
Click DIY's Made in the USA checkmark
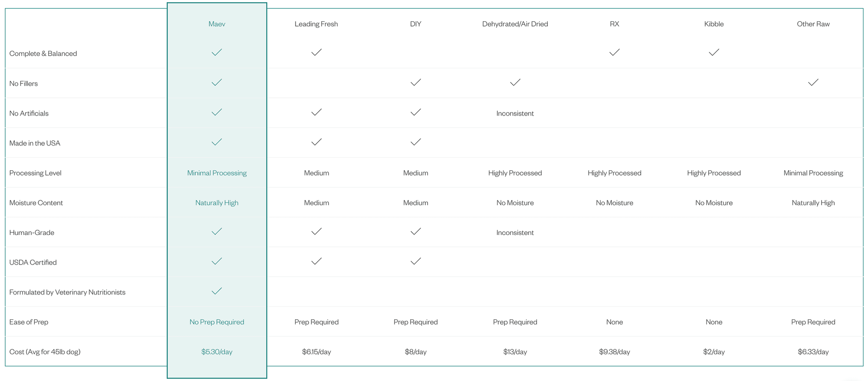click(416, 142)
